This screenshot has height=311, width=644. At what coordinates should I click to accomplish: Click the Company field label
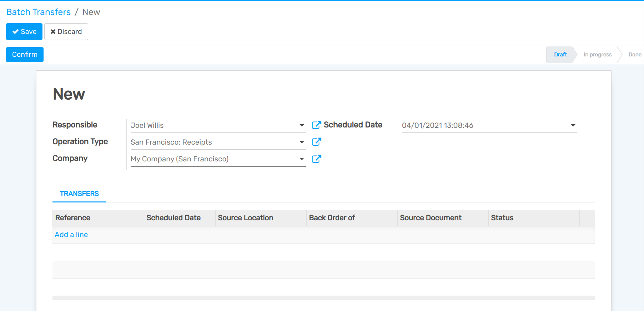point(70,158)
